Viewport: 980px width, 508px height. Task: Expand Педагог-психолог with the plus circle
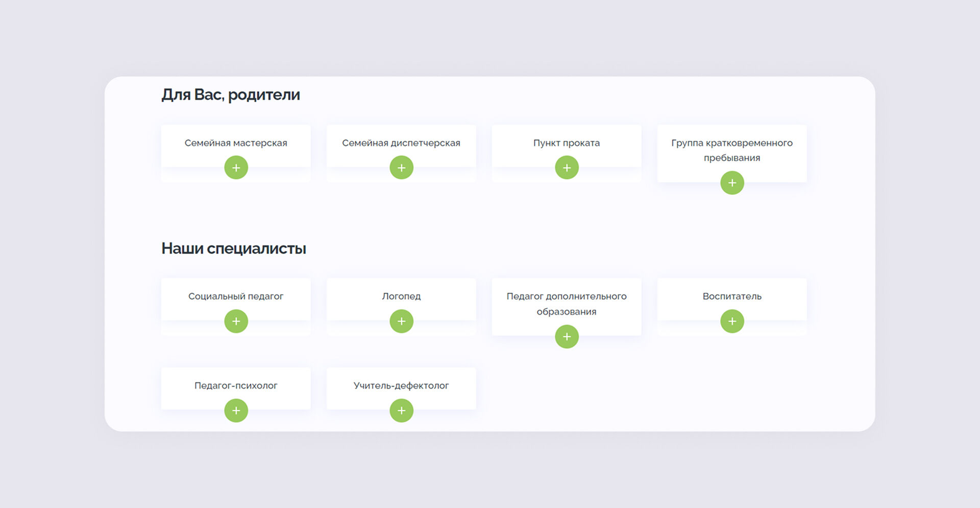coord(236,411)
